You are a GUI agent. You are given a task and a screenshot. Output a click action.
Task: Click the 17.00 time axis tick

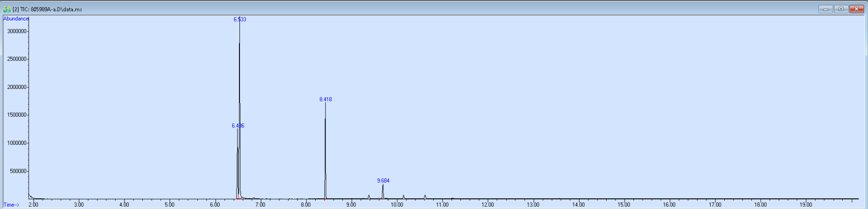[715, 205]
